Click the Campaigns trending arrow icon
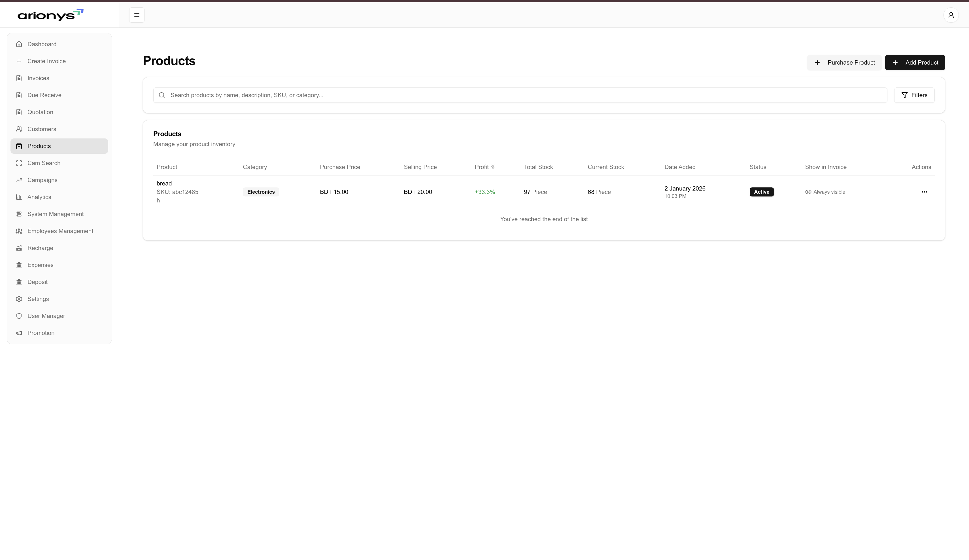 pyautogui.click(x=19, y=180)
